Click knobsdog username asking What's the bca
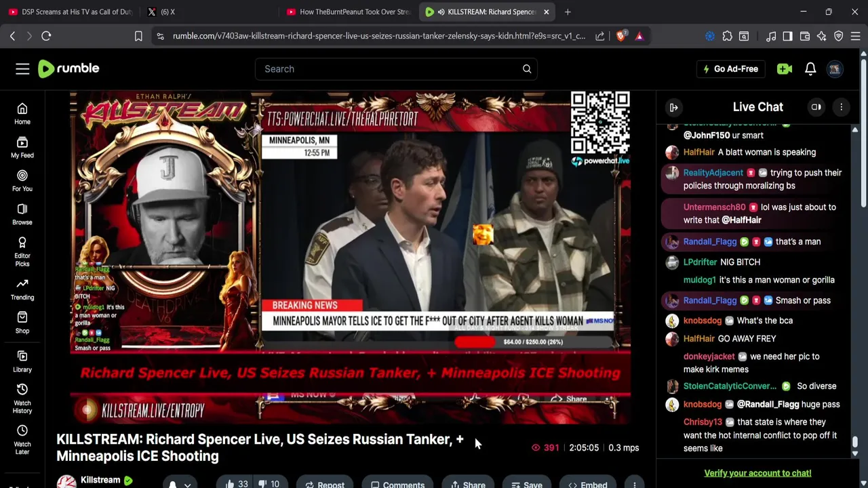The width and height of the screenshot is (868, 488). pos(703,321)
